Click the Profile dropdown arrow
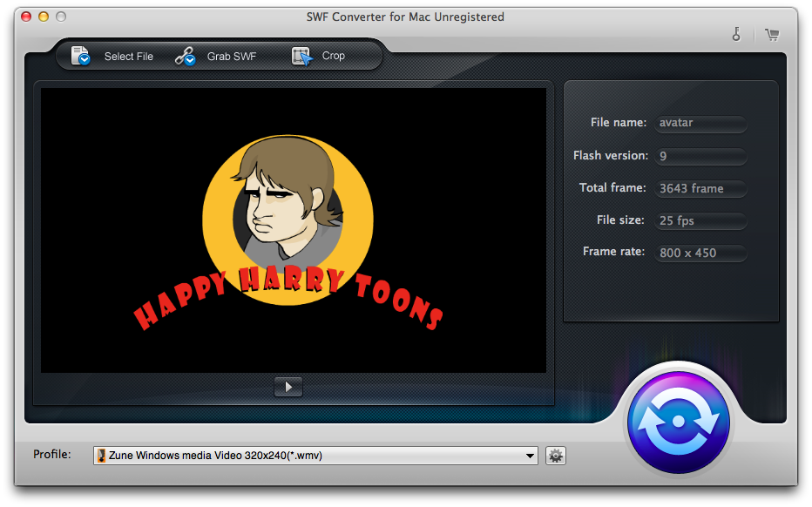Viewport: 812px width, 507px height. (x=530, y=456)
